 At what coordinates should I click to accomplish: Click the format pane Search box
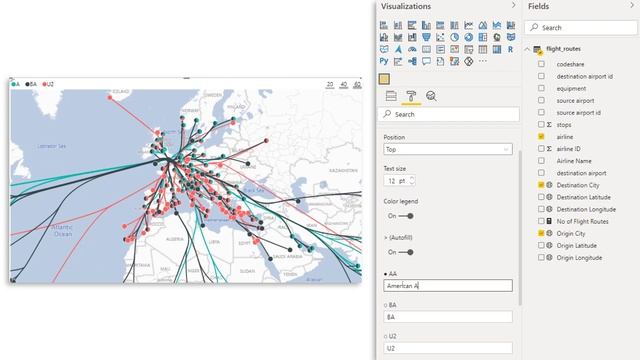[x=449, y=114]
